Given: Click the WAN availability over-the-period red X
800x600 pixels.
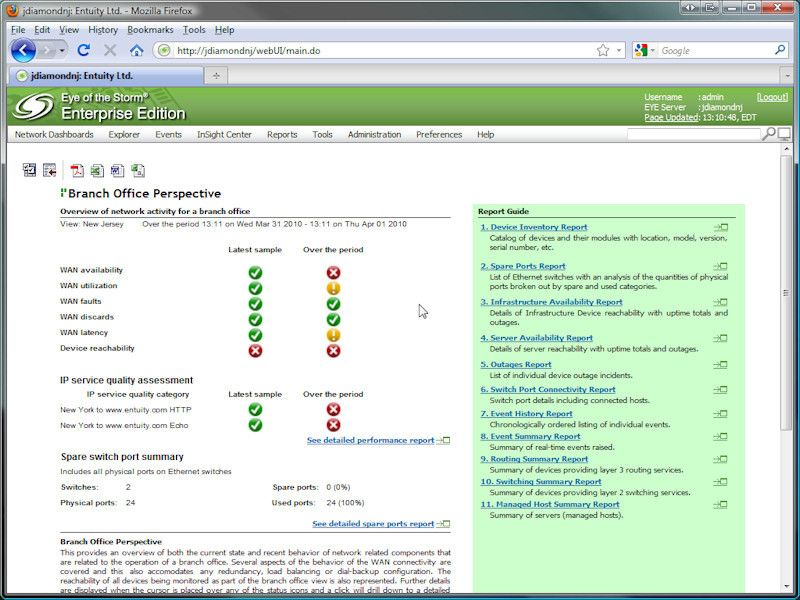Looking at the screenshot, I should (333, 272).
